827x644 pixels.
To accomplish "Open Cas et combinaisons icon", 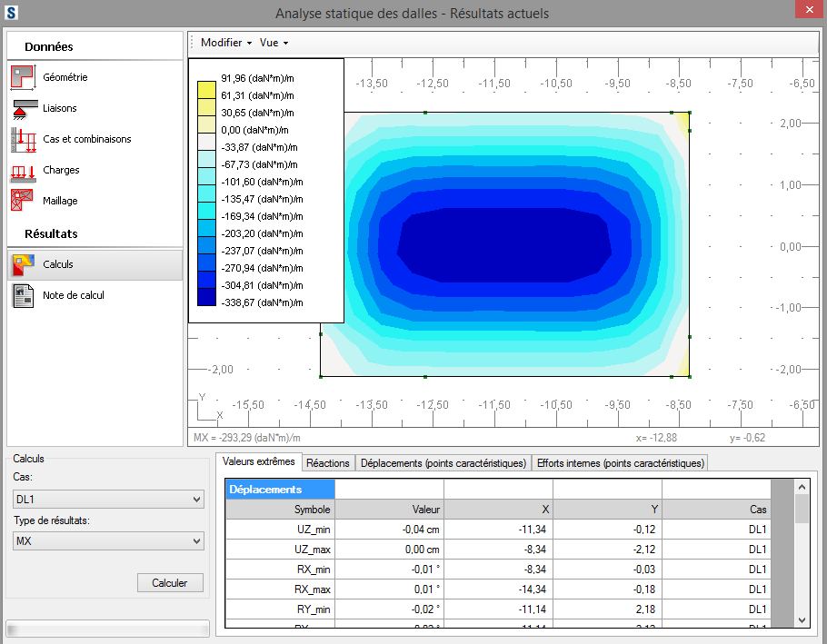I will [23, 139].
